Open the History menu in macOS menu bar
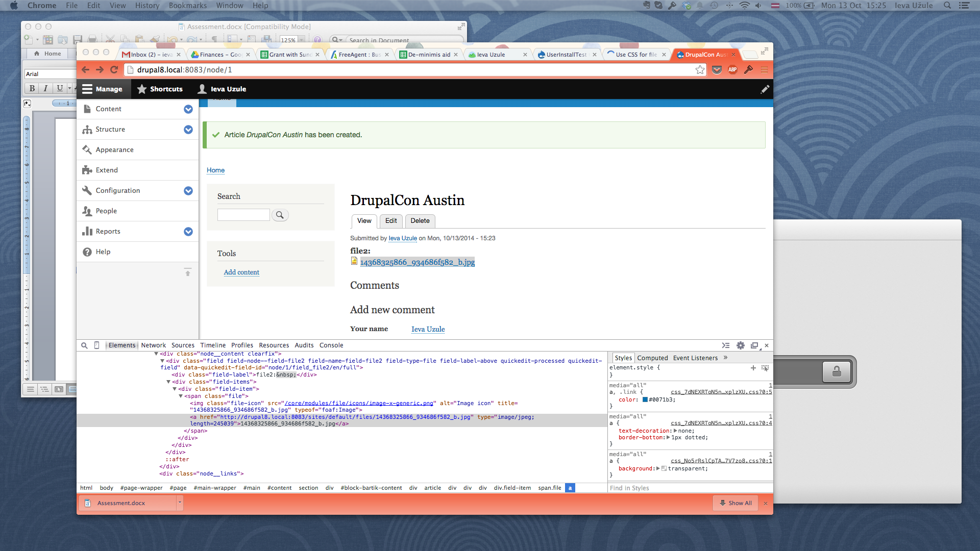 click(147, 6)
